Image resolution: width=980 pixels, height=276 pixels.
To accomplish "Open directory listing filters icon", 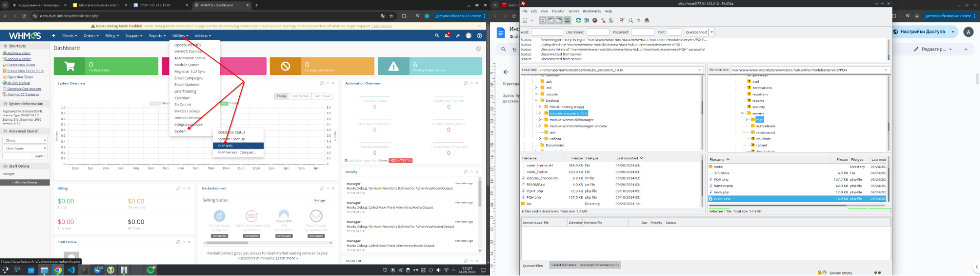I will coord(622,21).
